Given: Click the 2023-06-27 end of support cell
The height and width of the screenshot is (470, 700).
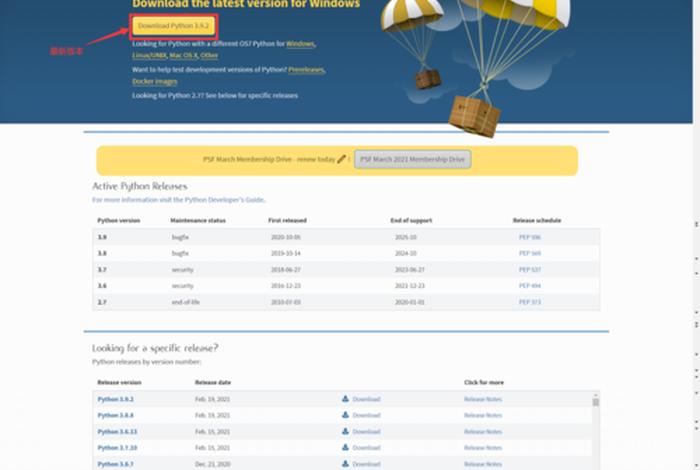Looking at the screenshot, I should coord(409,270).
